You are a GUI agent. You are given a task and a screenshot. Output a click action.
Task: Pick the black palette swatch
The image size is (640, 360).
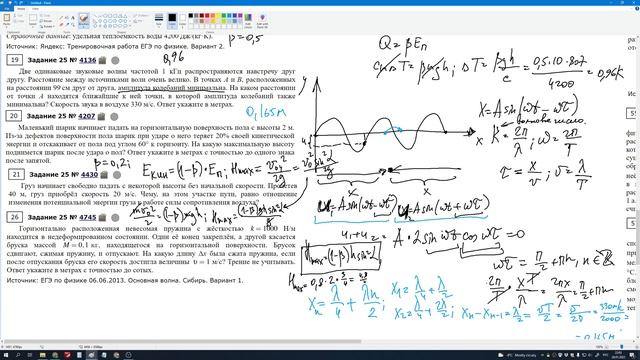click(x=191, y=16)
